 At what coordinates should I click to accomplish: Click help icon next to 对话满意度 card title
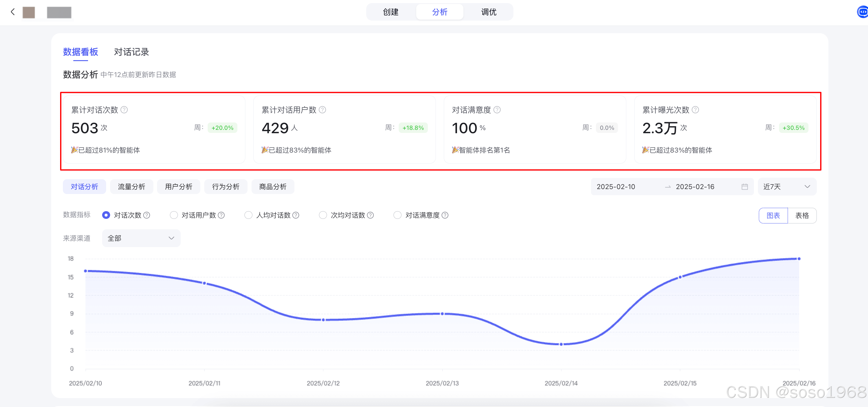coord(497,110)
